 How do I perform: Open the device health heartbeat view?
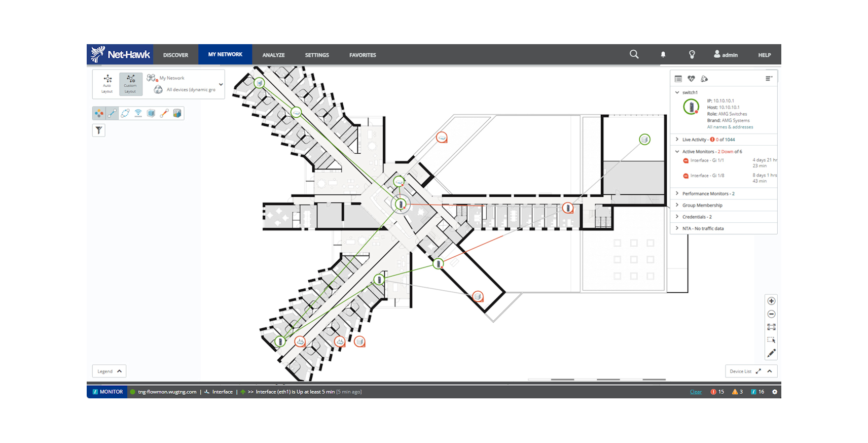click(691, 79)
